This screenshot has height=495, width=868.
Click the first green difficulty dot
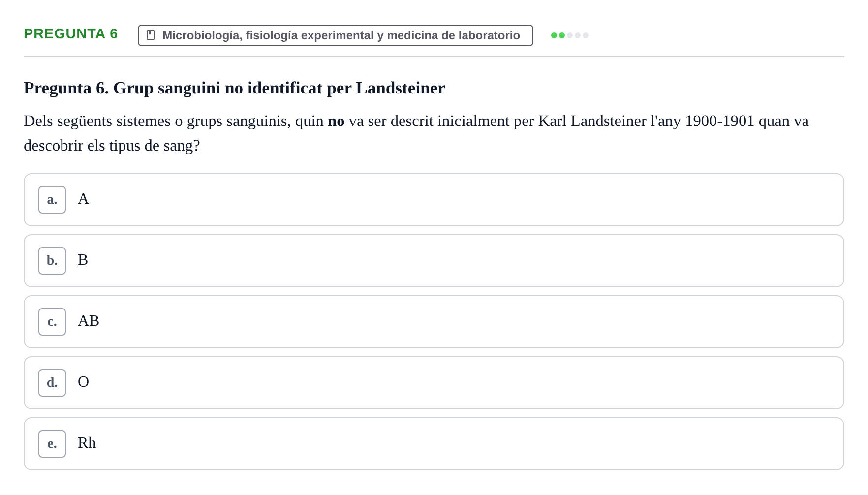tap(554, 35)
